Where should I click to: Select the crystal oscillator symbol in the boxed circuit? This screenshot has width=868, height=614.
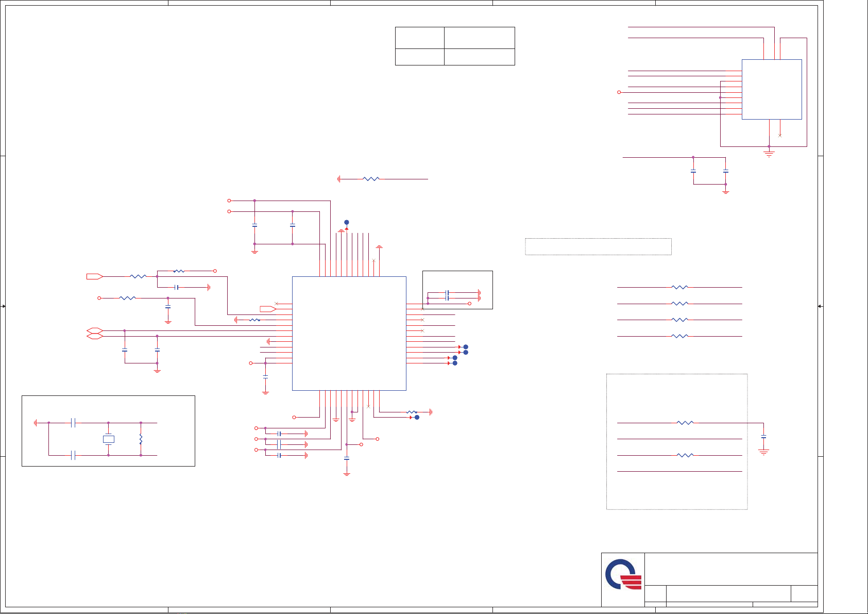(108, 439)
